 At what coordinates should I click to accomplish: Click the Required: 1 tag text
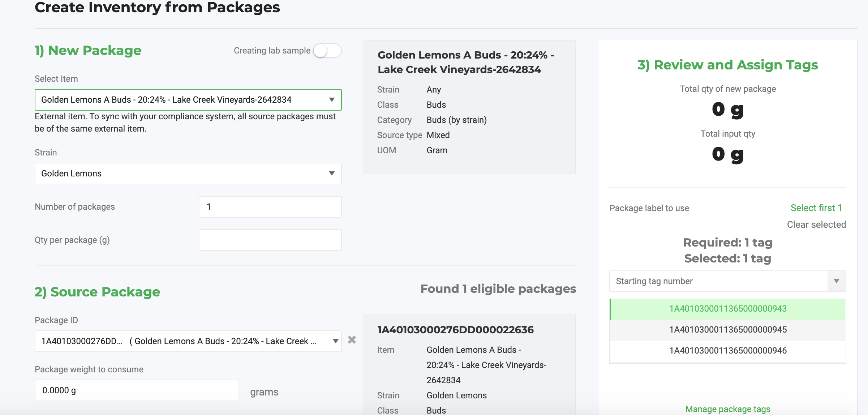(x=727, y=243)
